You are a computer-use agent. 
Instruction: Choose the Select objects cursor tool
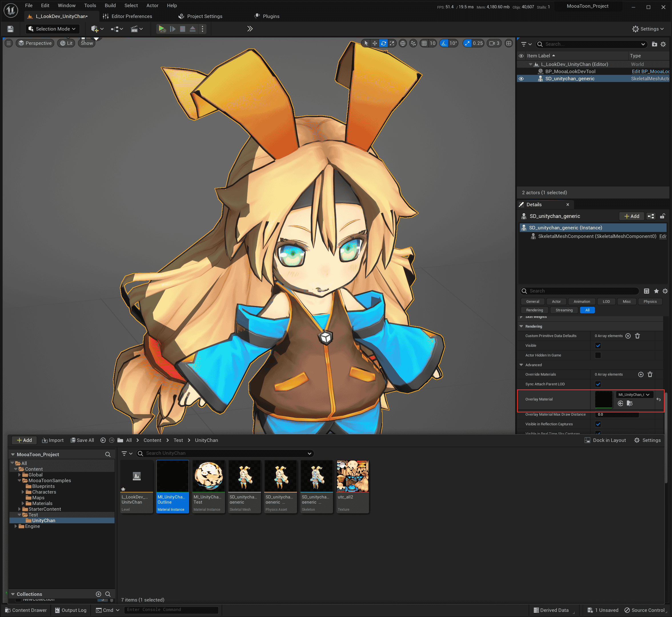(x=366, y=43)
